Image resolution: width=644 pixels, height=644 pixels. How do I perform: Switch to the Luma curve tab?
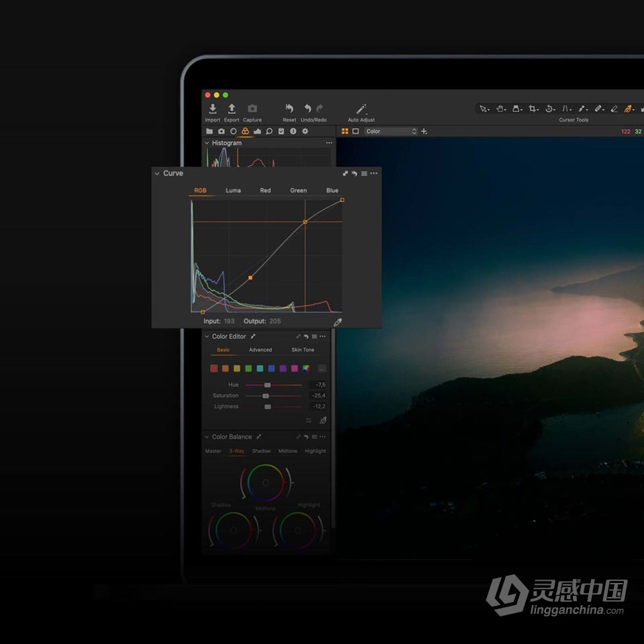[x=233, y=191]
